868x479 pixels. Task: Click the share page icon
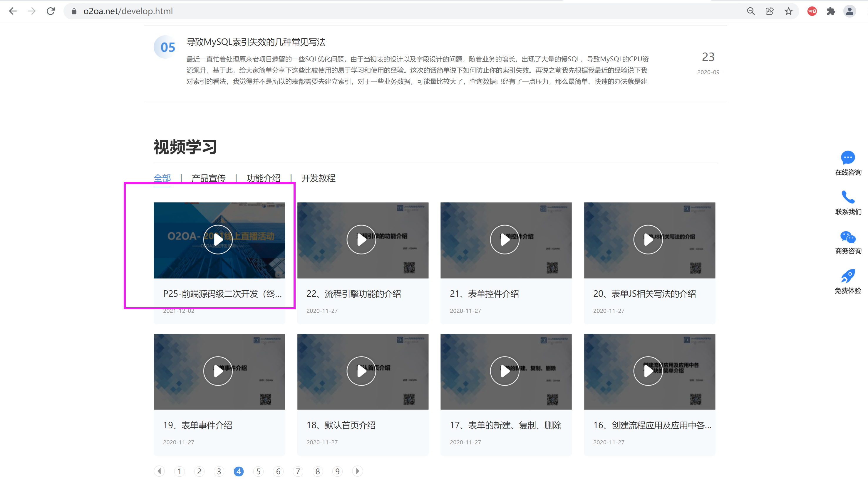(x=769, y=11)
